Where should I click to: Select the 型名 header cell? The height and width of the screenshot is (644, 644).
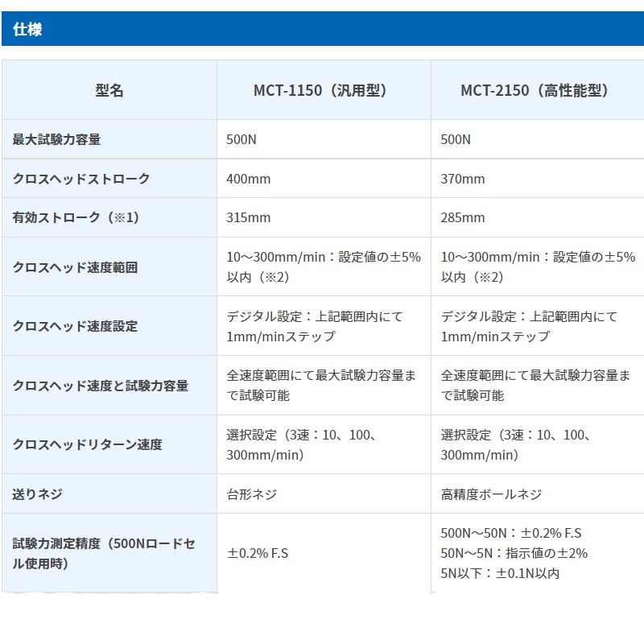click(x=109, y=90)
